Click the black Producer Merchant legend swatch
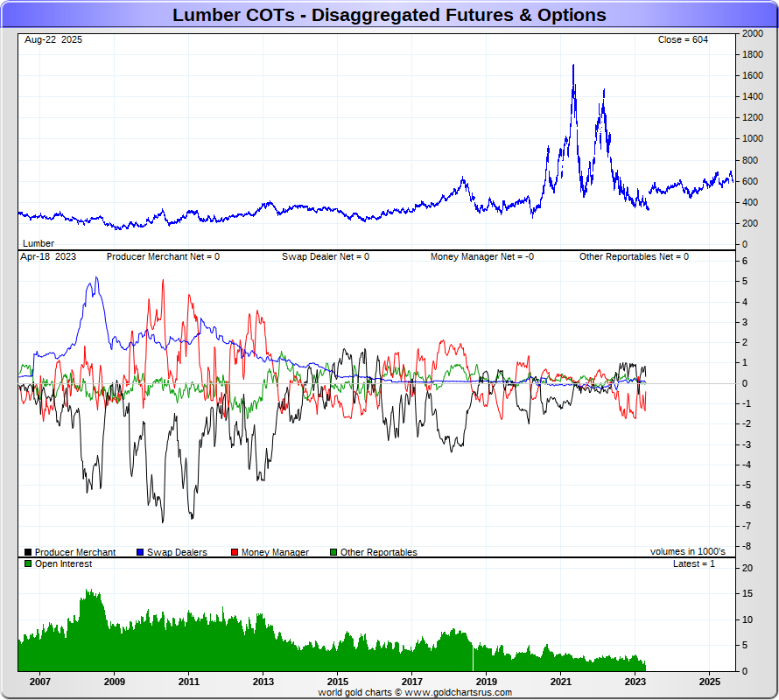This screenshot has height=700, width=779. click(28, 552)
